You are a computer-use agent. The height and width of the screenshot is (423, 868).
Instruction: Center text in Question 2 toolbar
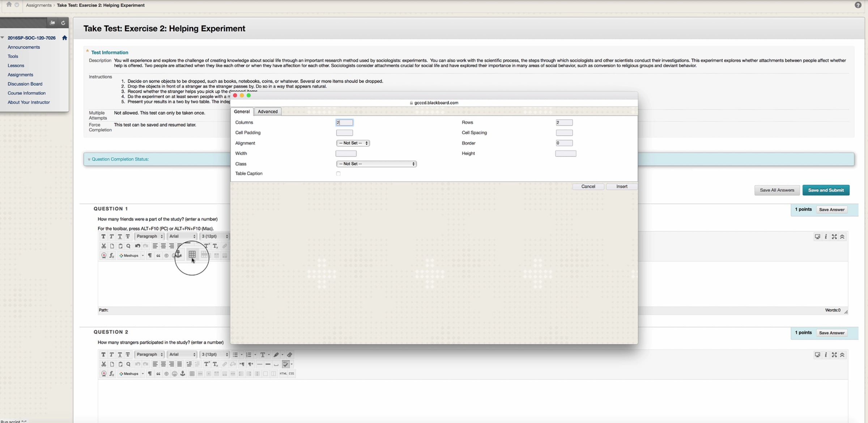(163, 364)
